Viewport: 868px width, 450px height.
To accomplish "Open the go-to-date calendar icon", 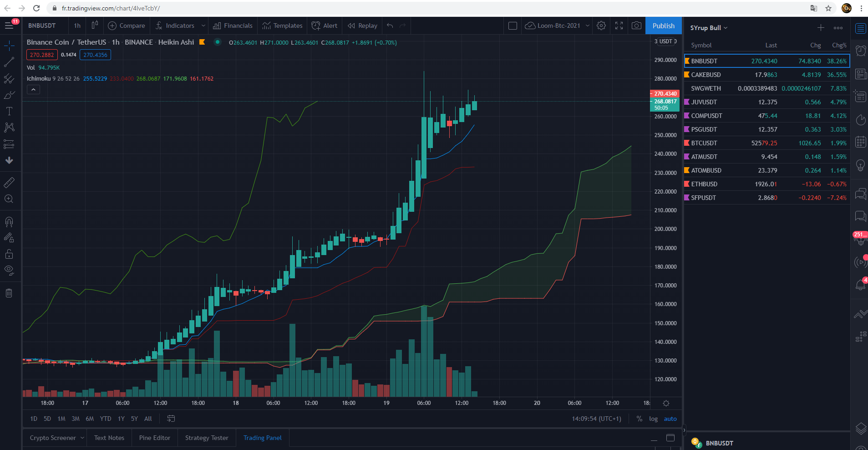I will click(171, 419).
